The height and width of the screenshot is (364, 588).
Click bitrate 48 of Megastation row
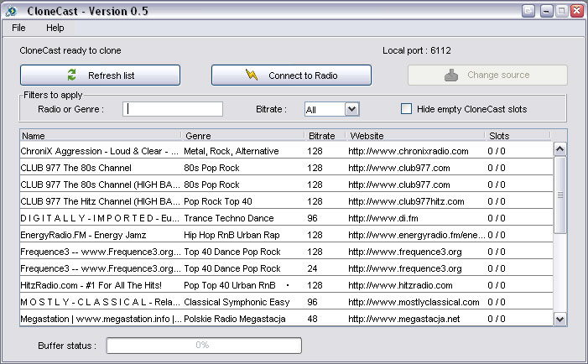312,319
